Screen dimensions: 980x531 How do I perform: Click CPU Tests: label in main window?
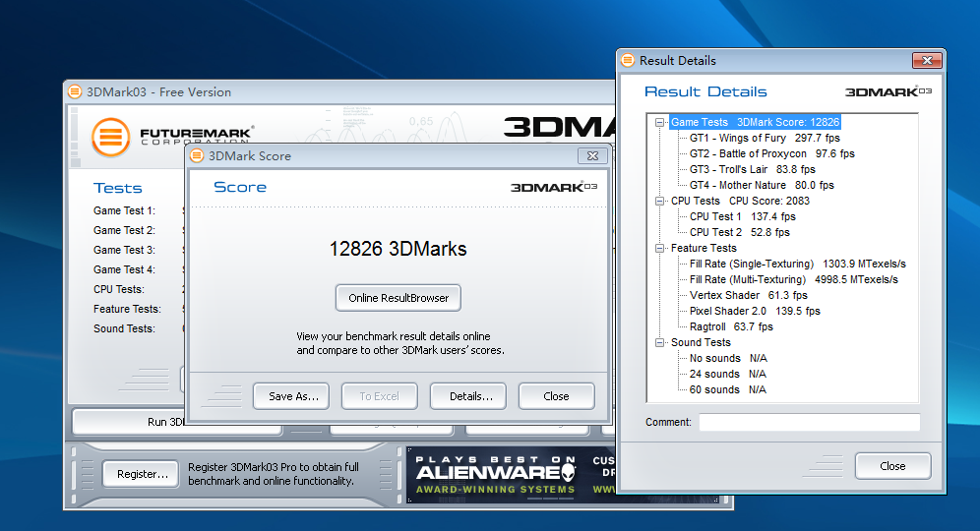click(x=119, y=289)
